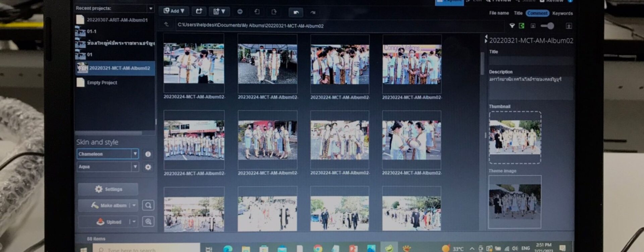
Task: Click the 88 items status text
Action: pos(96,239)
